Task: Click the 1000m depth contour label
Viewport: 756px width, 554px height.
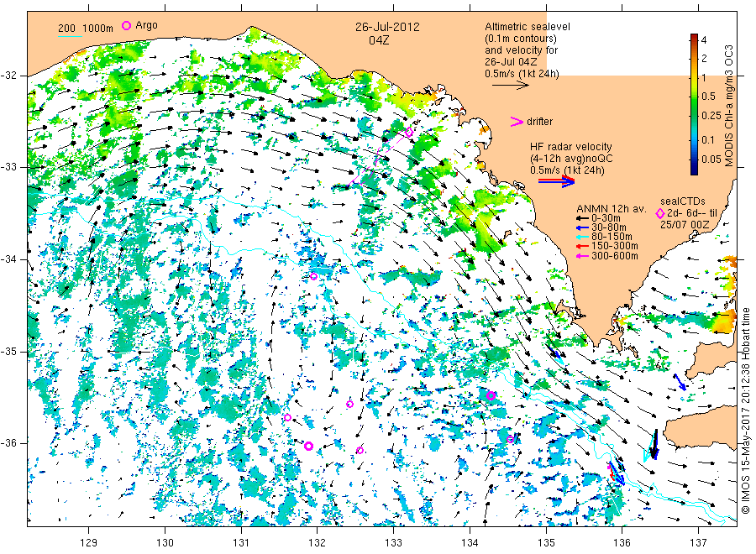Action: pos(97,29)
